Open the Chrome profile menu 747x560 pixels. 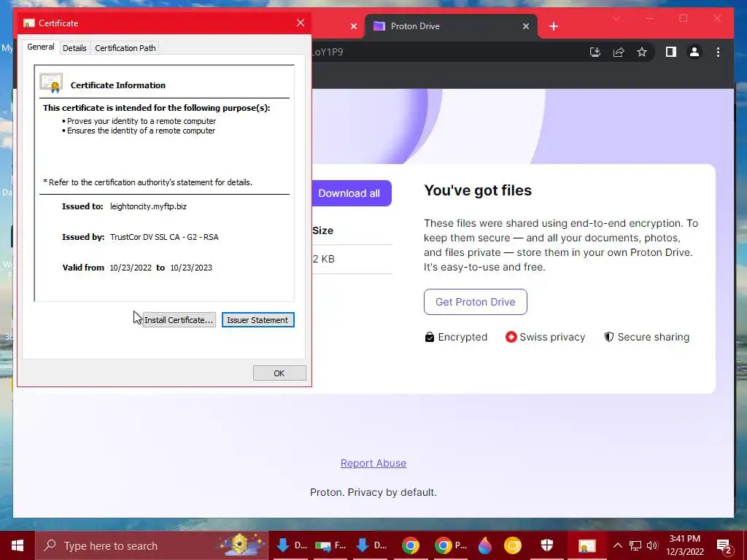click(694, 52)
